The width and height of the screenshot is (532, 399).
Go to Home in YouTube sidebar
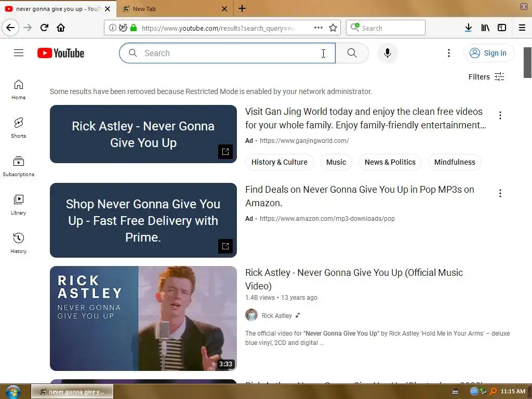pos(19,89)
